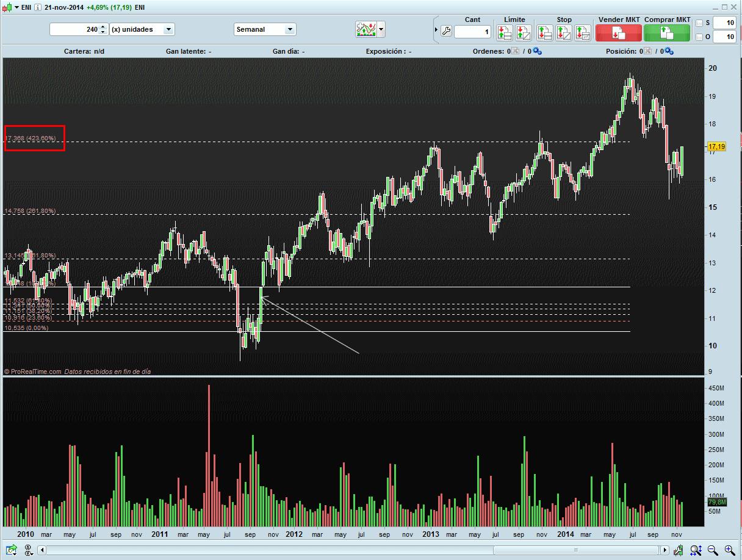The width and height of the screenshot is (742, 560).
Task: Click the O value field showing 10
Action: 725,37
